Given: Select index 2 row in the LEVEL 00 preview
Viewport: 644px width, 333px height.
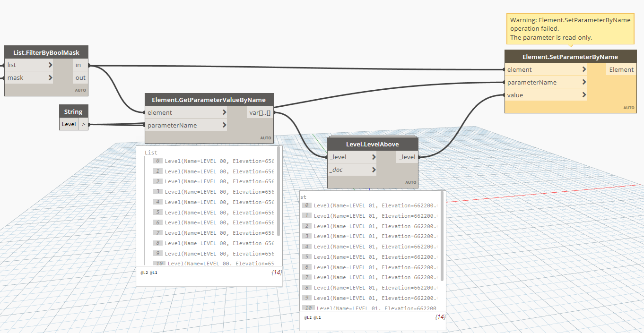Looking at the screenshot, I should 214,181.
